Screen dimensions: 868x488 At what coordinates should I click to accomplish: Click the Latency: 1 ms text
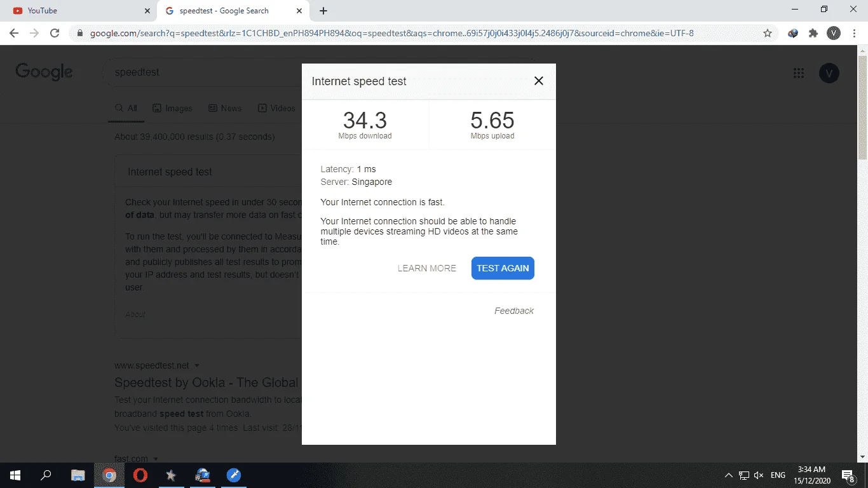coord(348,169)
